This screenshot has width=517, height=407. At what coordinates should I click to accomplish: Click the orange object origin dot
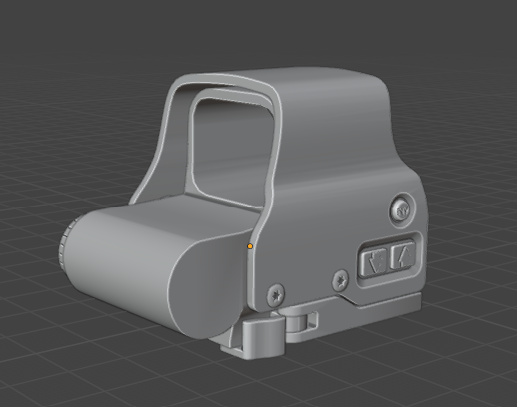(x=250, y=246)
